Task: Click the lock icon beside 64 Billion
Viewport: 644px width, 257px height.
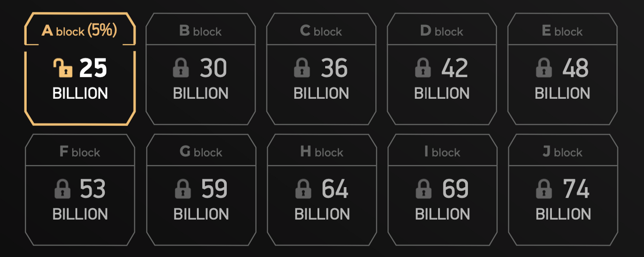Action: 303,189
